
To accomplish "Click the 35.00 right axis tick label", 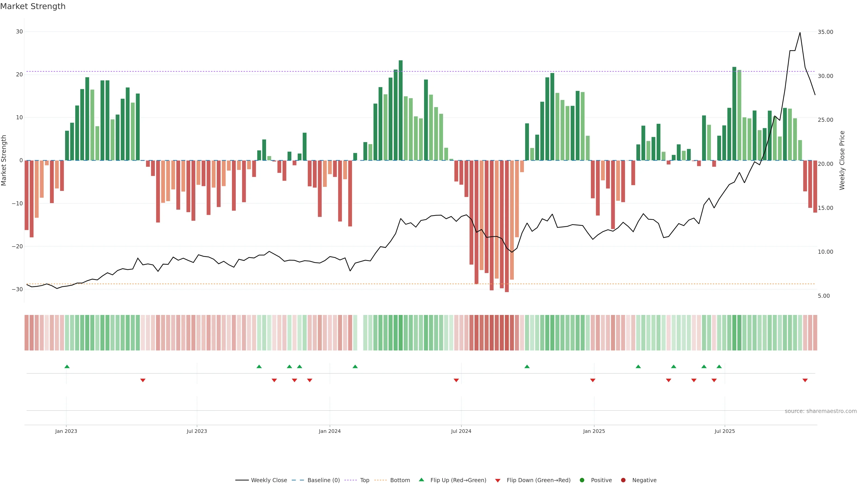I will 825,32.
